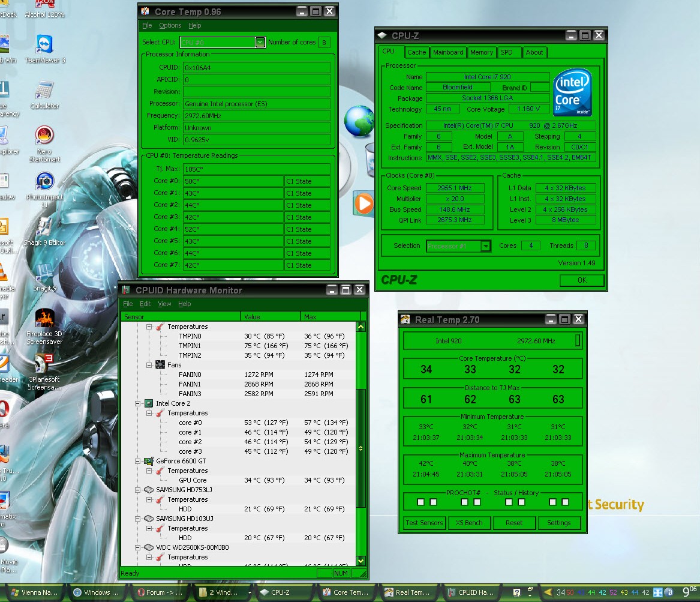700x602 pixels.
Task: Collapse the SAMSUNG HD103UJ tree node
Action: click(x=138, y=519)
